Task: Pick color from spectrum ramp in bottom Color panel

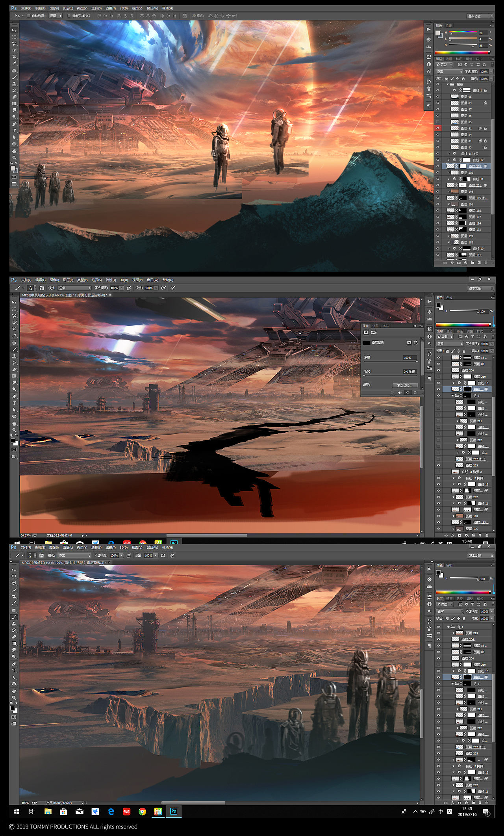Action: (463, 592)
